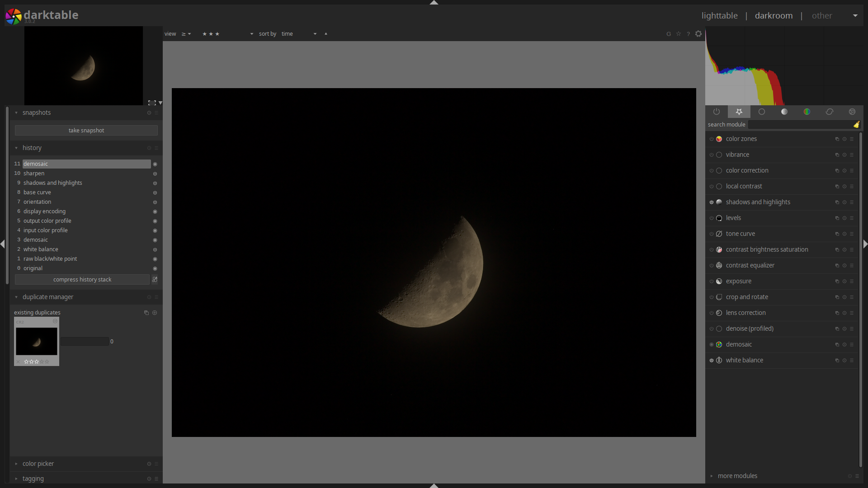Expand the snapshots panel
Screen dimensions: 868x488
point(36,113)
